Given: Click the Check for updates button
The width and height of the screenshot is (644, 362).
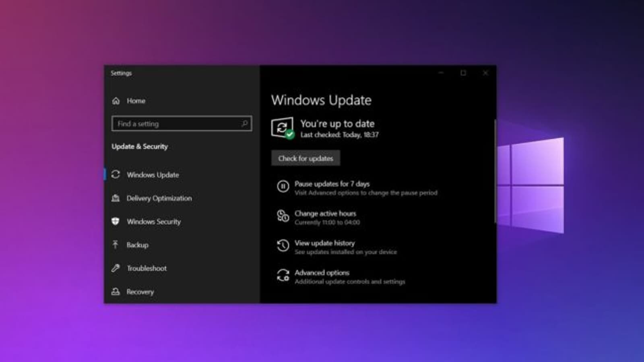Looking at the screenshot, I should pos(305,158).
